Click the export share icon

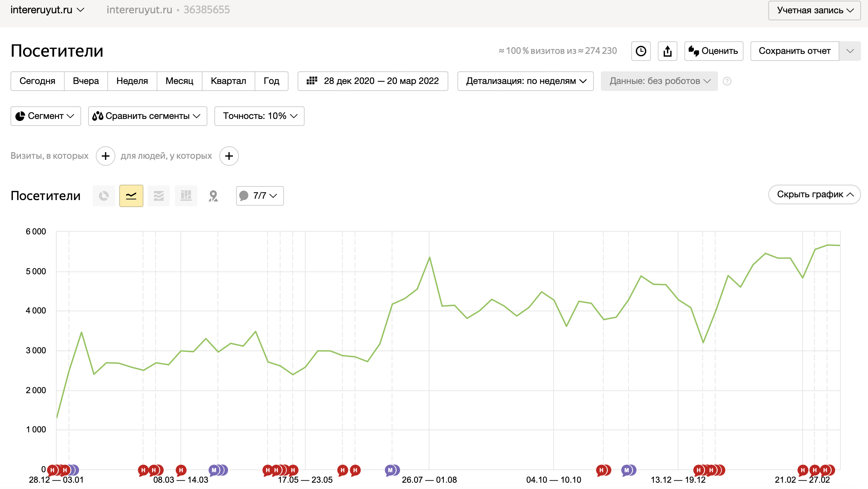pyautogui.click(x=667, y=51)
